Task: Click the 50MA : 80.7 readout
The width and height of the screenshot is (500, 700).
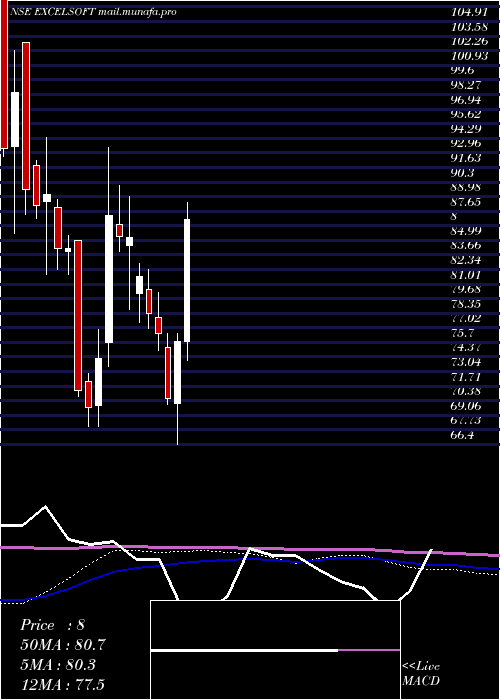Action: (x=62, y=645)
